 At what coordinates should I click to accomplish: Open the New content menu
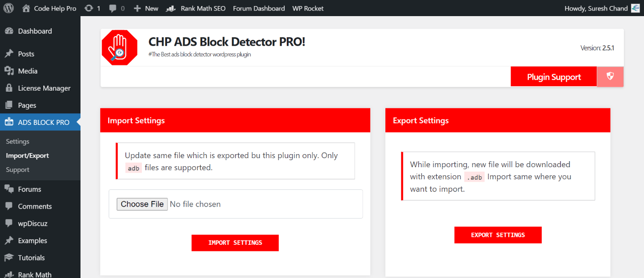pos(146,8)
